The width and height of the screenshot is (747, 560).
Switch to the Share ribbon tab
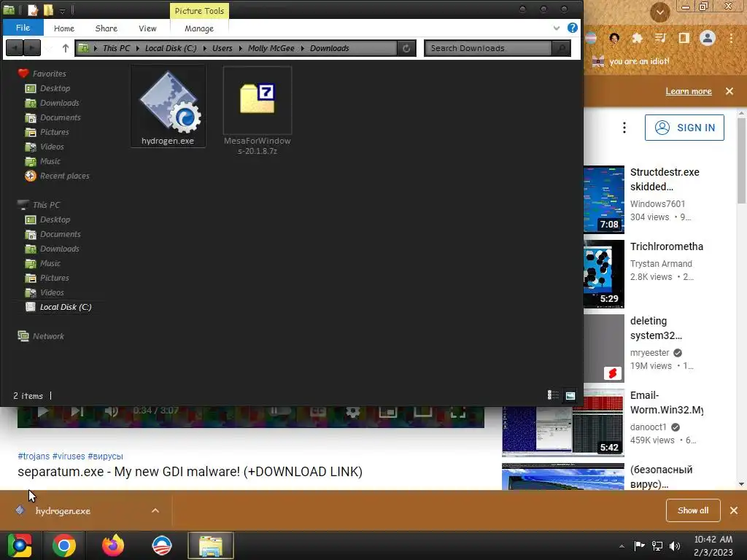coord(107,28)
